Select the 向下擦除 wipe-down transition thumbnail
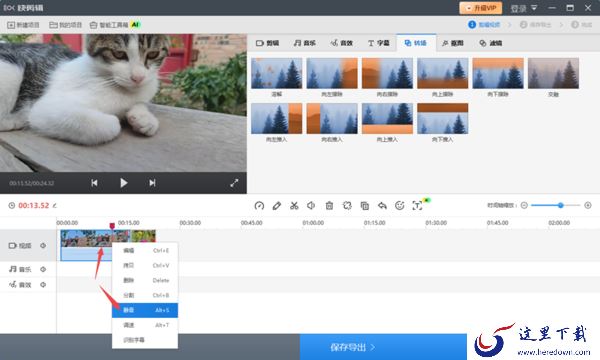 point(498,73)
